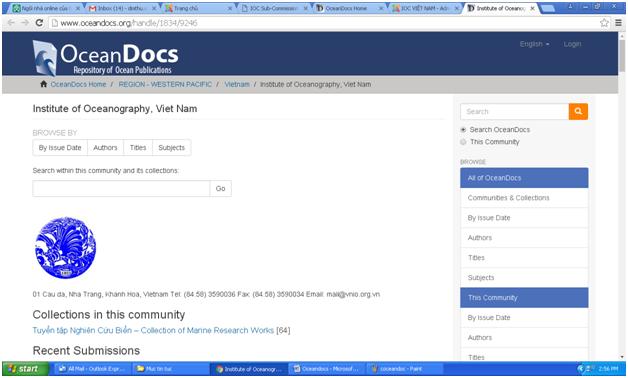The width and height of the screenshot is (628, 378).
Task: Expand the English language dropdown
Action: 534,44
